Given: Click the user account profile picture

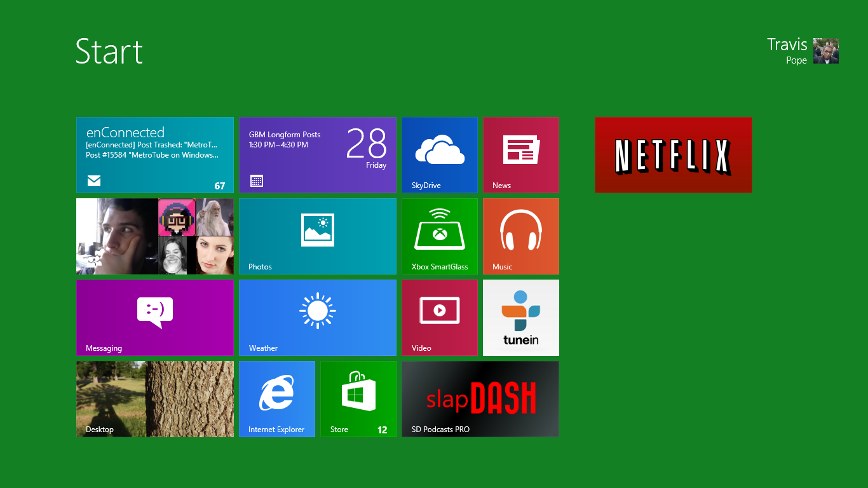Looking at the screenshot, I should pos(826,51).
